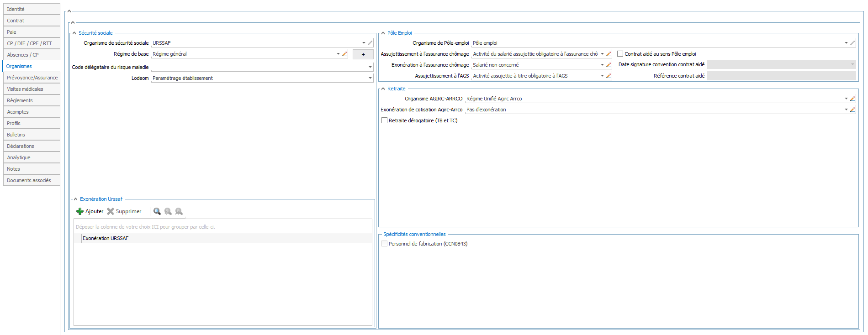Click the active magnifier search icon in Exonération Urssaf
The width and height of the screenshot is (868, 335).
pos(157,211)
